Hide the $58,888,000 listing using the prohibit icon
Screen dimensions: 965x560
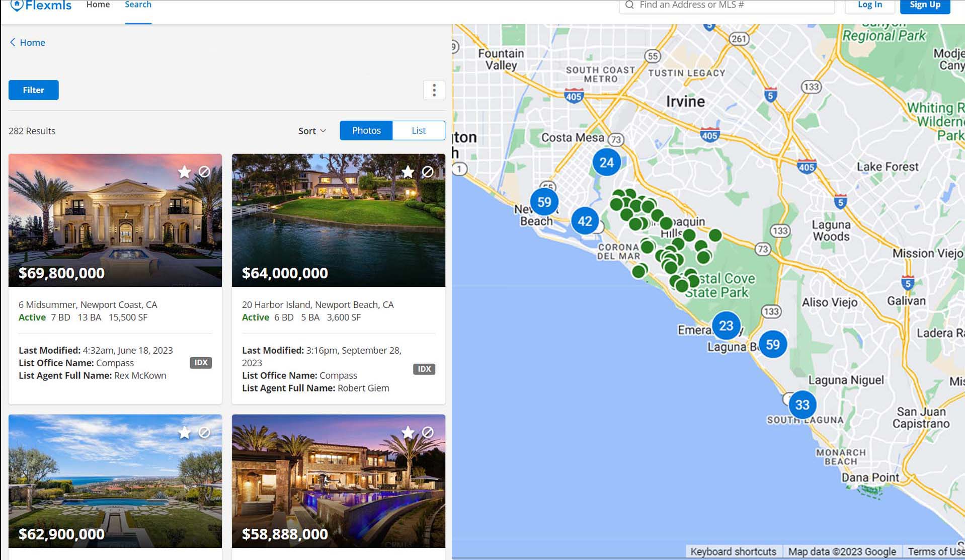tap(427, 433)
